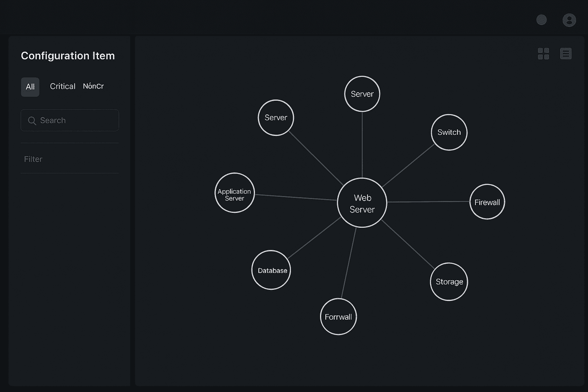The height and width of the screenshot is (392, 588).
Task: Click the Forrwall node
Action: point(338,317)
